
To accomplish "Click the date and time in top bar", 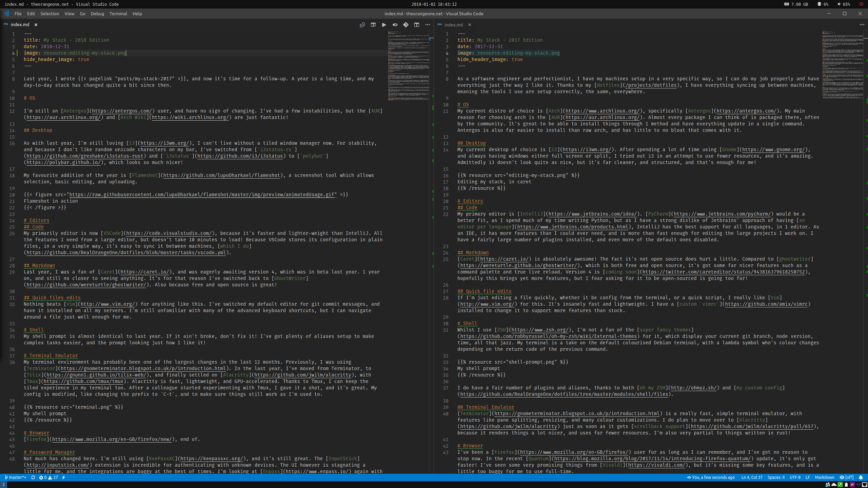I will click(x=434, y=4).
